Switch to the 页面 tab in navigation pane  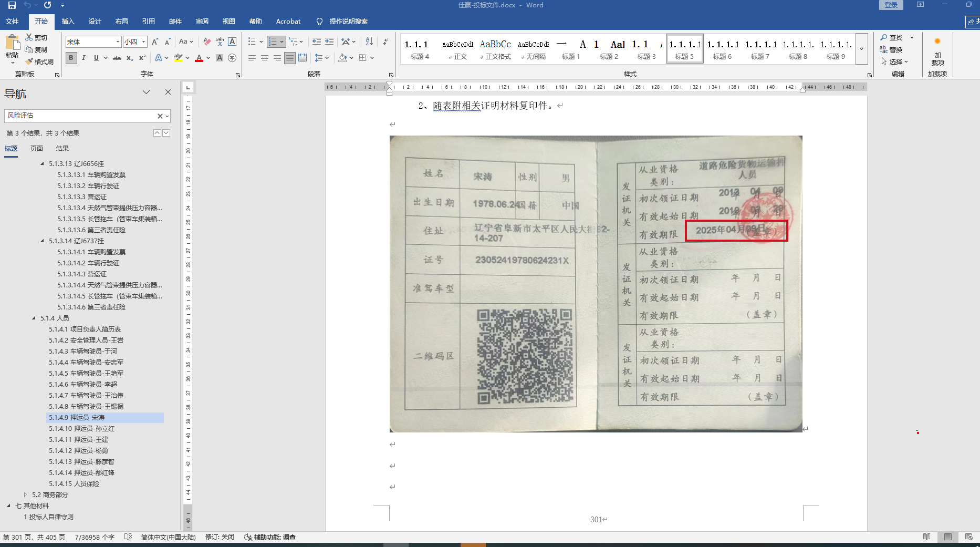pyautogui.click(x=37, y=148)
